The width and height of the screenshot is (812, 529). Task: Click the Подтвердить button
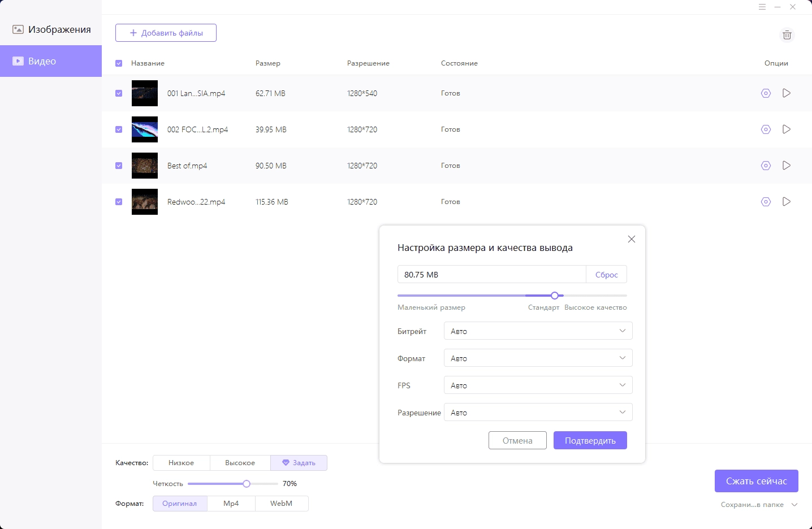click(590, 440)
